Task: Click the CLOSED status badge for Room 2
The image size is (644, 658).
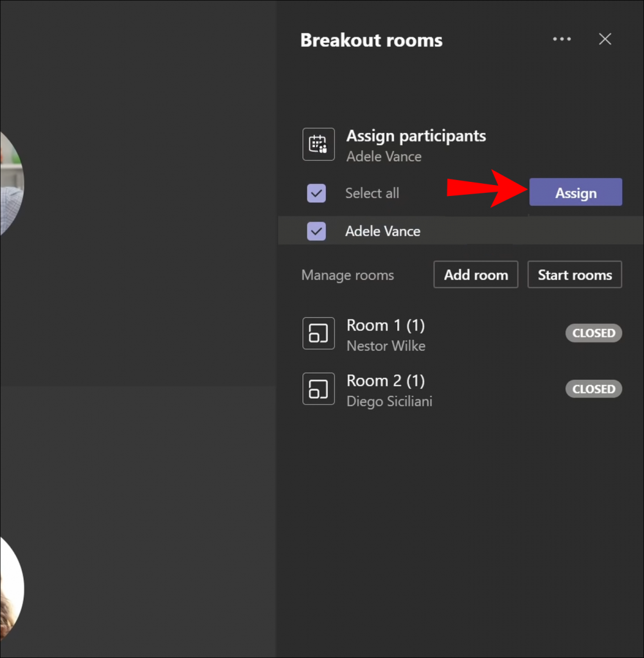Action: pos(593,389)
